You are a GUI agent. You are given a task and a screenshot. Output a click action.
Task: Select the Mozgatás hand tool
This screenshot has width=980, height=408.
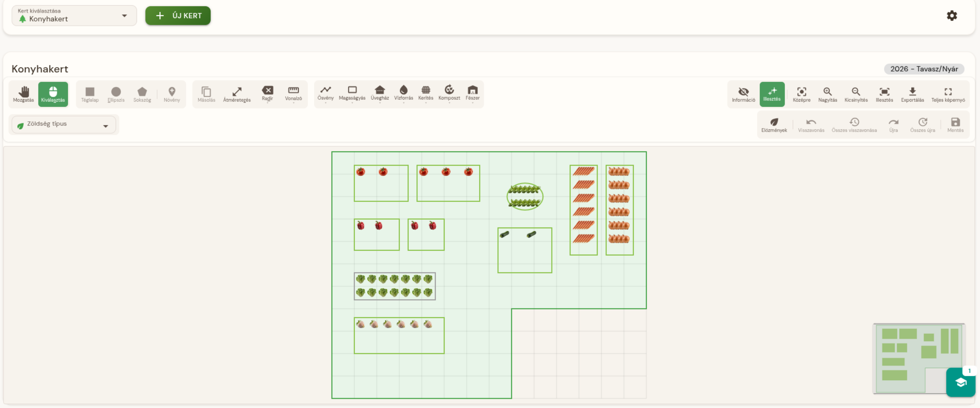tap(24, 94)
